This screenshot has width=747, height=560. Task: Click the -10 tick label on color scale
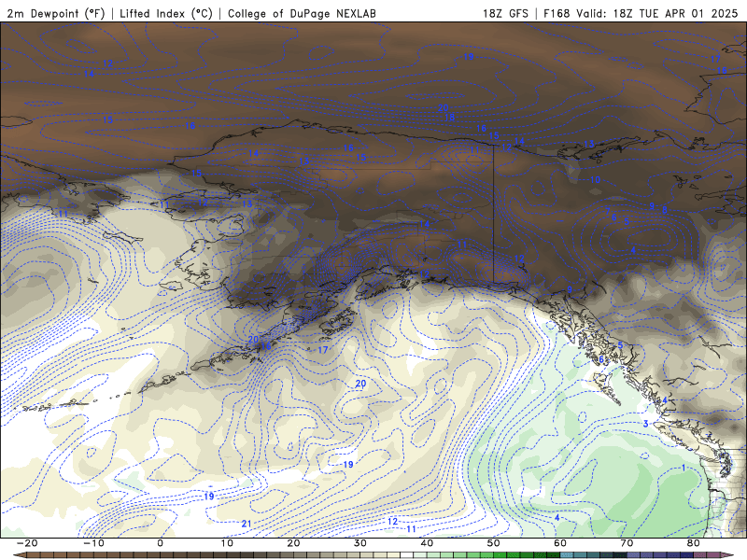93,543
